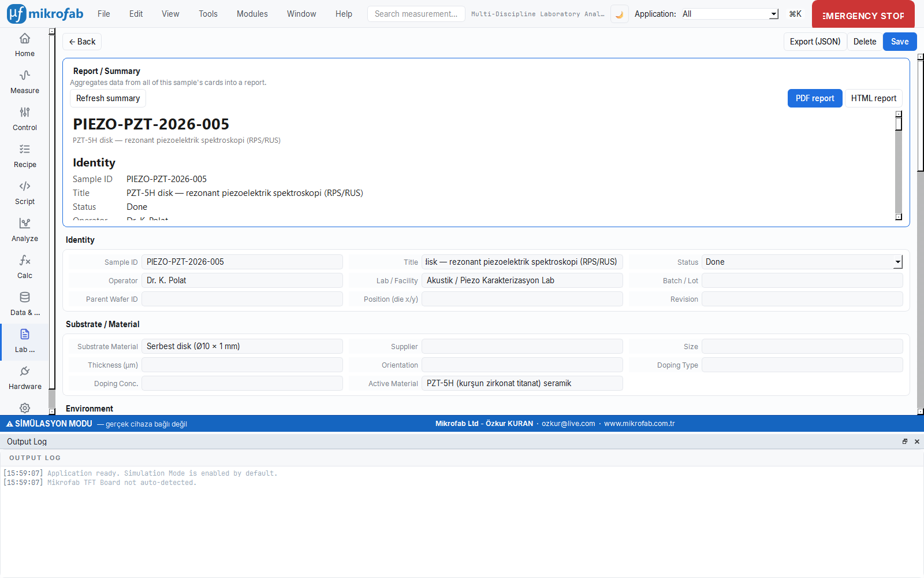This screenshot has width=924, height=578.
Task: Open the Edit menu
Action: (x=136, y=14)
